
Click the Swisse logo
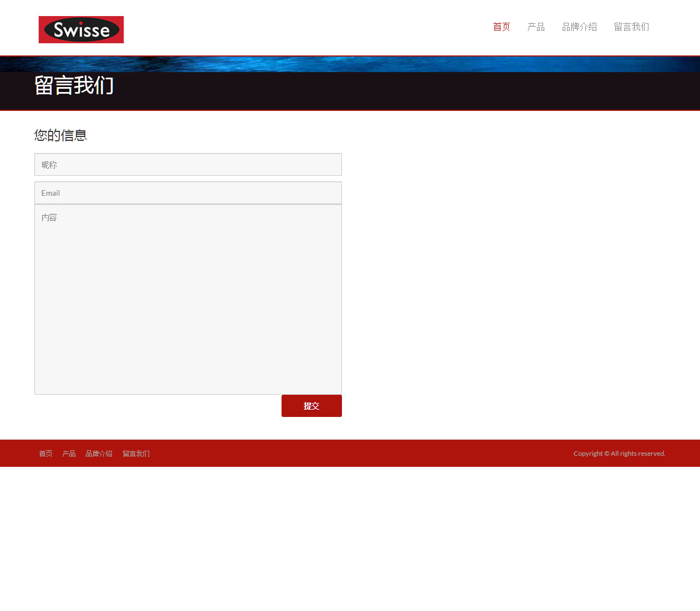tap(81, 29)
